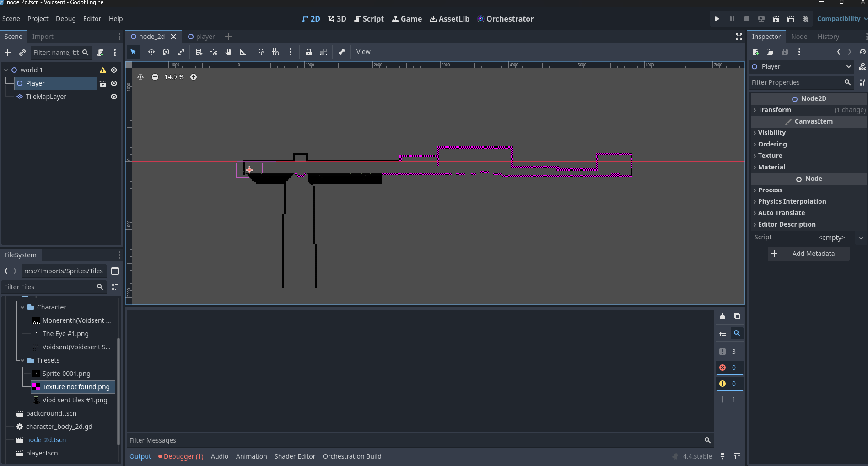868x466 pixels.
Task: Click world 1 node warning icon
Action: [103, 70]
